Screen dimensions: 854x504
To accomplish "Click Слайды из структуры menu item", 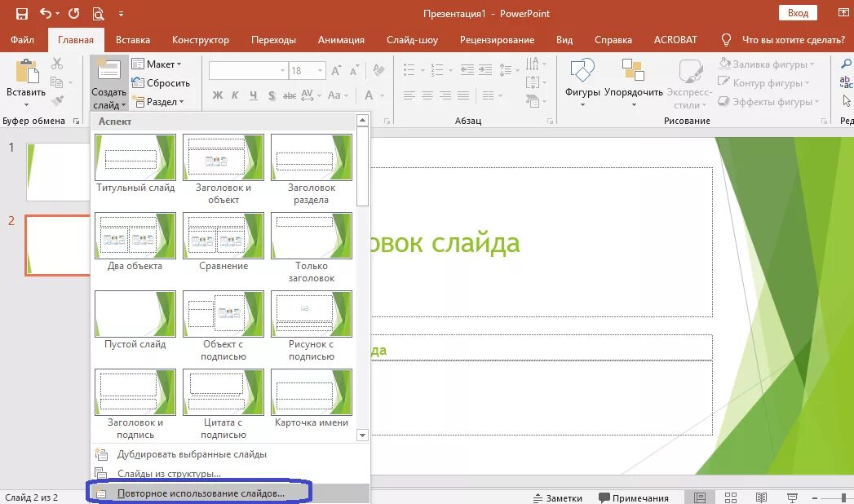I will (230, 474).
